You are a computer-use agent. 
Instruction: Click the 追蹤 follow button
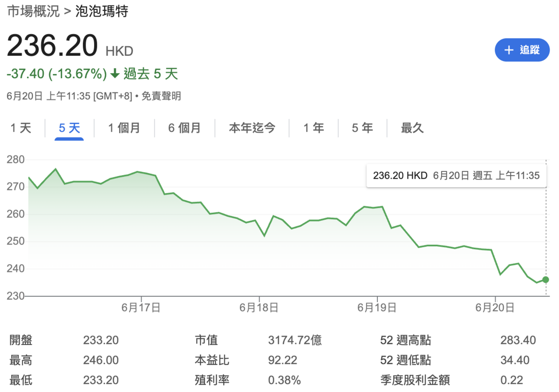point(522,50)
